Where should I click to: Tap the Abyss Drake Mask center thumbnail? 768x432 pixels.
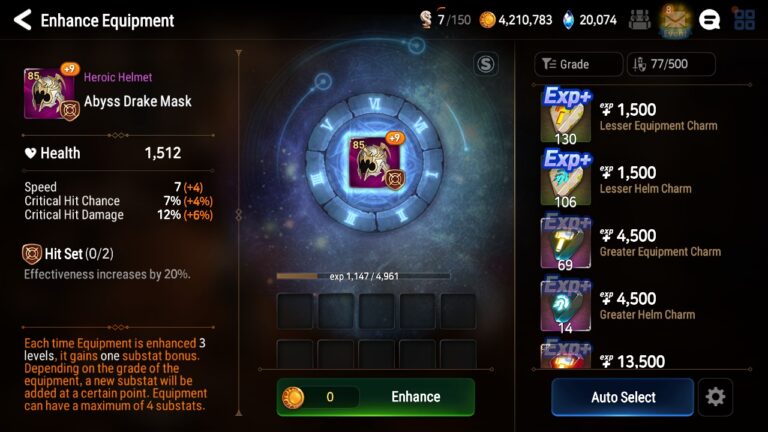click(x=375, y=162)
